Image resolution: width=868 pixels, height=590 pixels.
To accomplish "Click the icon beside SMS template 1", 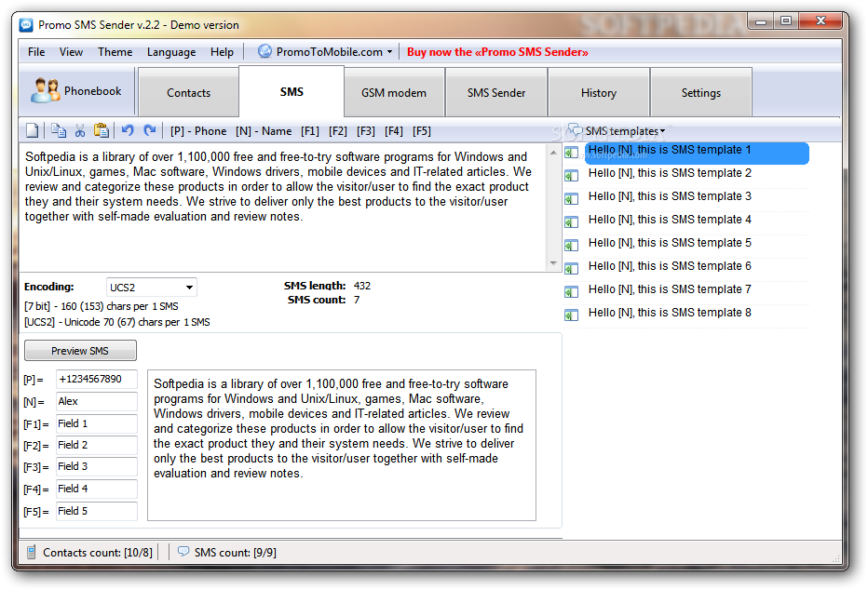I will pyautogui.click(x=571, y=153).
